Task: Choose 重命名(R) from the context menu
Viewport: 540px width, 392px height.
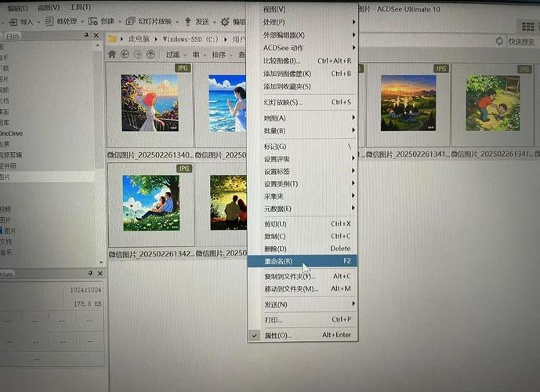Action: point(303,261)
